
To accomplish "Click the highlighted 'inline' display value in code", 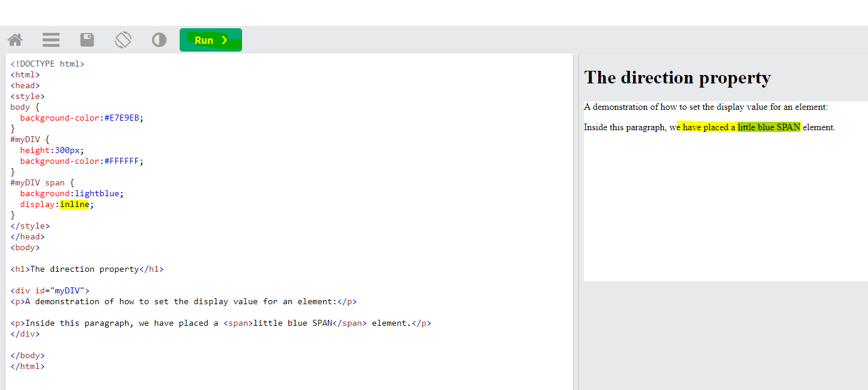I will tap(74, 205).
